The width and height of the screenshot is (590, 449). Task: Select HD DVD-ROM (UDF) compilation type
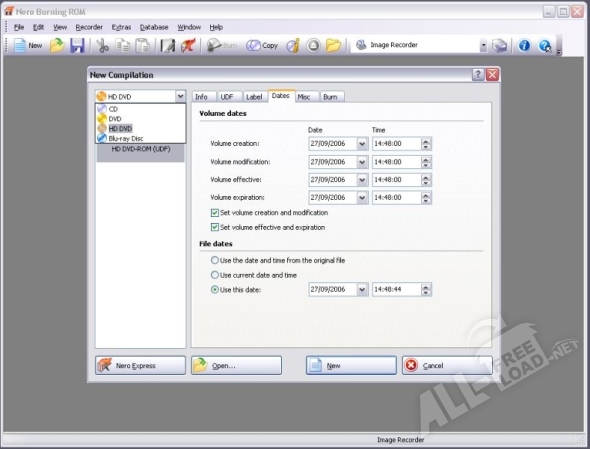[141, 149]
